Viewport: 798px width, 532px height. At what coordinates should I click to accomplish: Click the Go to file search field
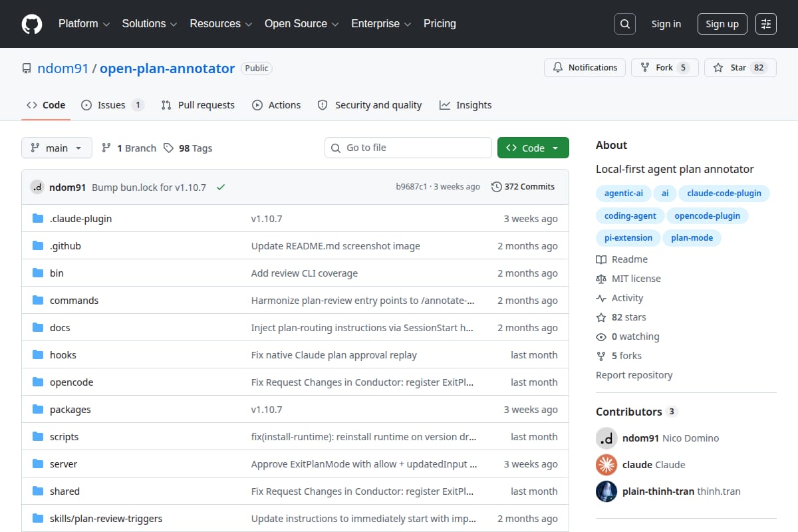point(408,148)
